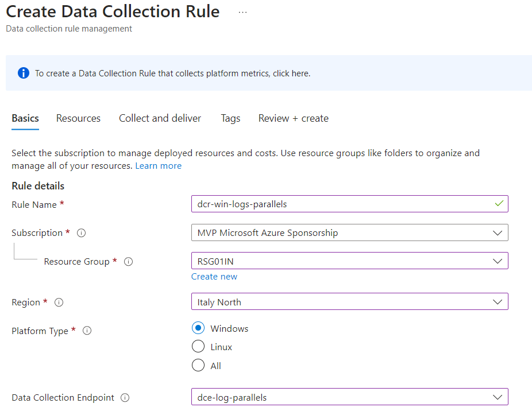Image resolution: width=532 pixels, height=415 pixels.
Task: Expand the Resource Group RSG01IN dropdown
Action: [x=349, y=261]
